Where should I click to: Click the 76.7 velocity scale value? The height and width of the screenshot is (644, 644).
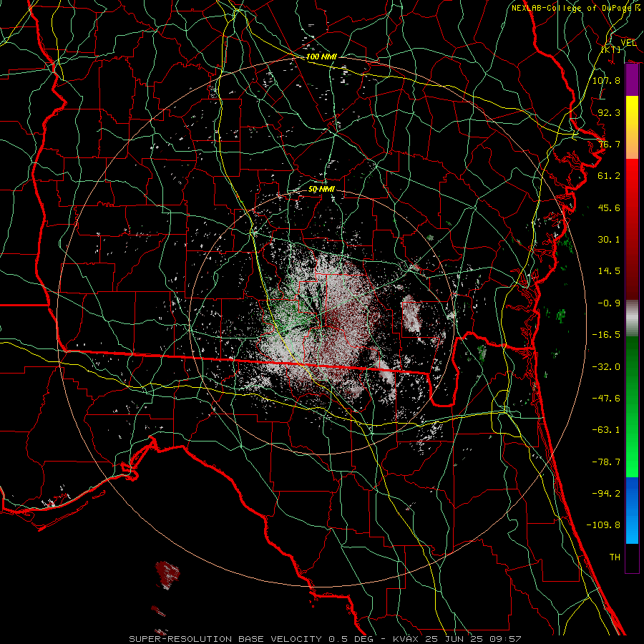coord(609,144)
